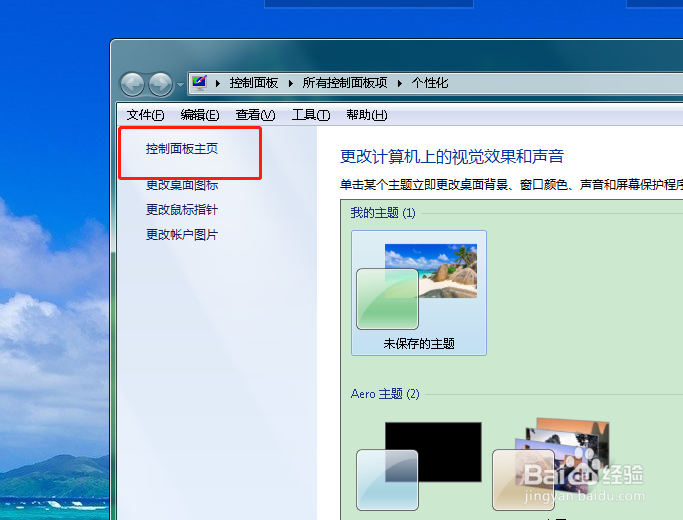Open 控制面板主页 link in sidebar
Viewport: 683px width, 520px height.
click(182, 149)
